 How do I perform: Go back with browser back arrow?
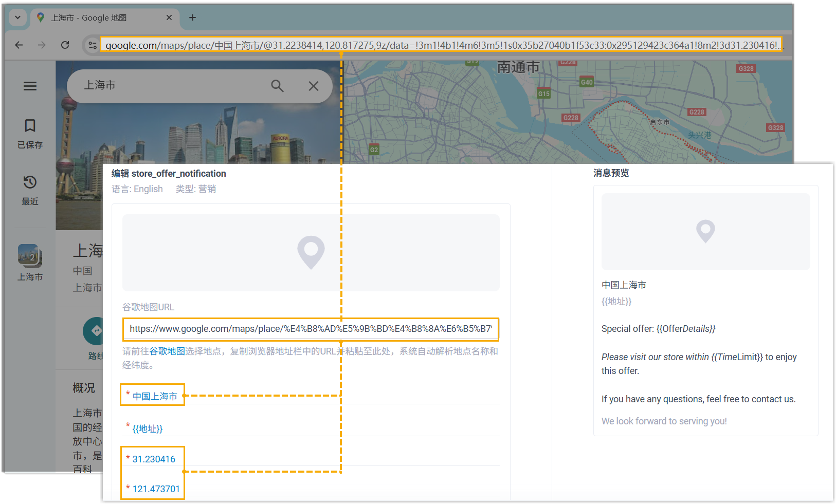[19, 45]
